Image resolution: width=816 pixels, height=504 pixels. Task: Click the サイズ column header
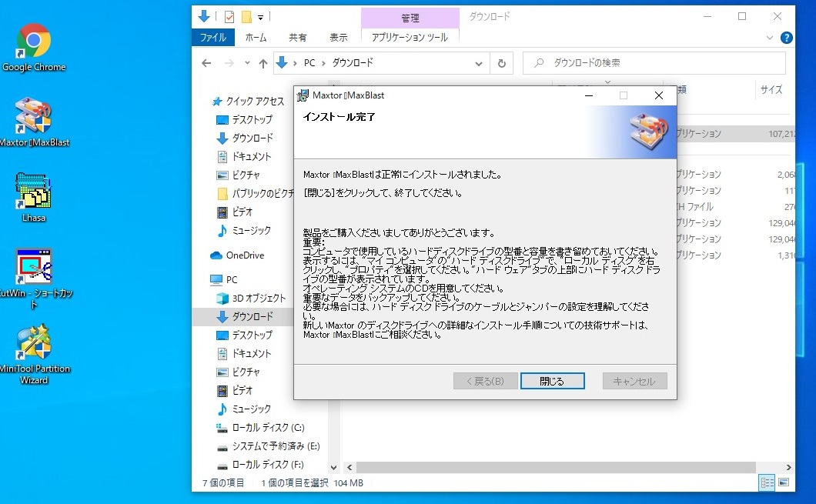[771, 89]
